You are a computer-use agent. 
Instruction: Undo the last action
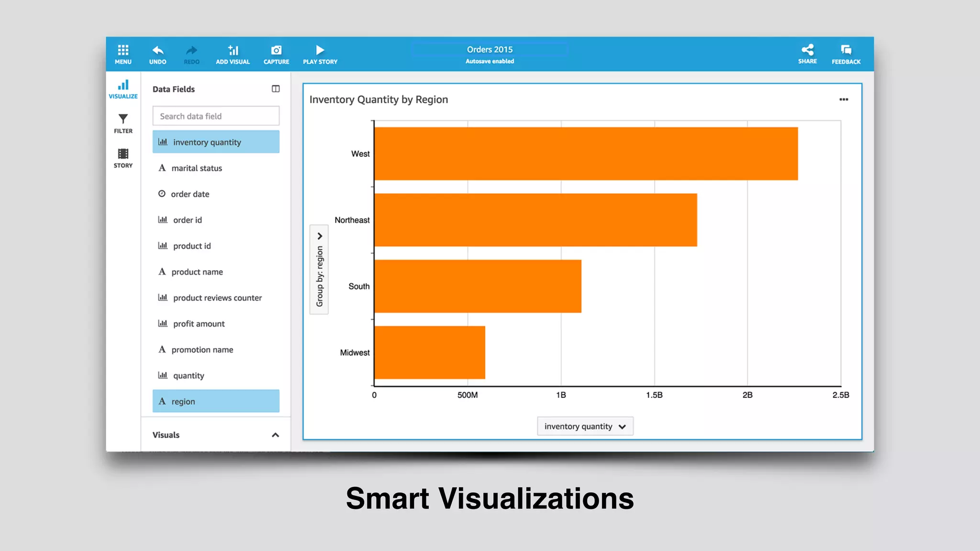(x=157, y=55)
